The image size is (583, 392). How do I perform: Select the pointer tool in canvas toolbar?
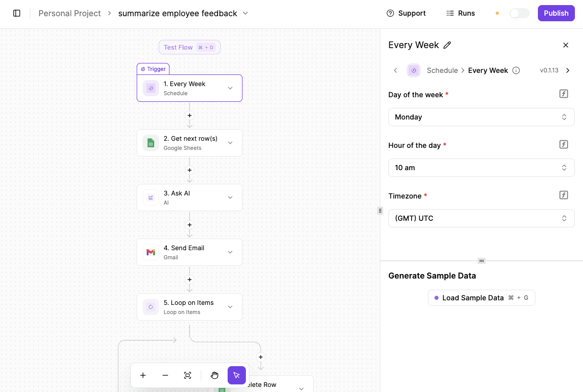point(236,375)
